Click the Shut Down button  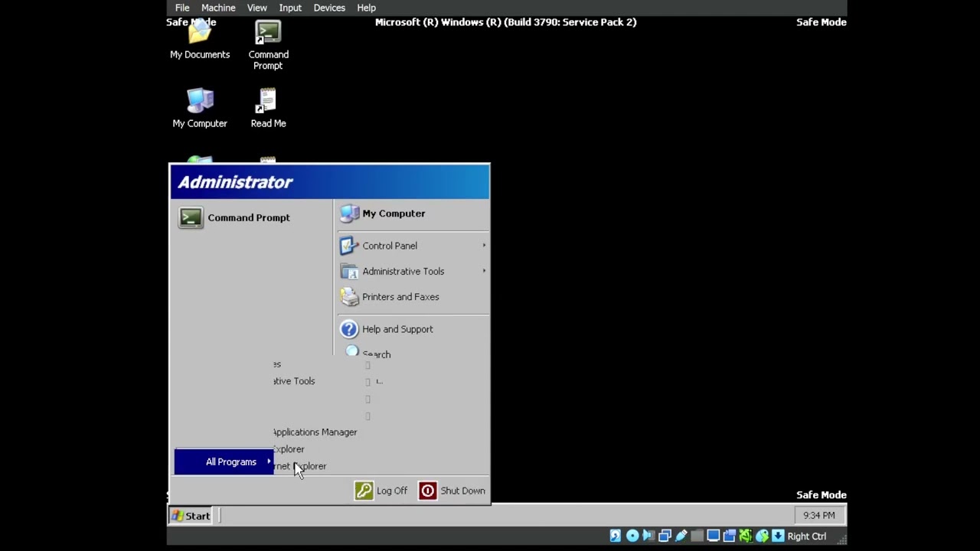pos(452,491)
